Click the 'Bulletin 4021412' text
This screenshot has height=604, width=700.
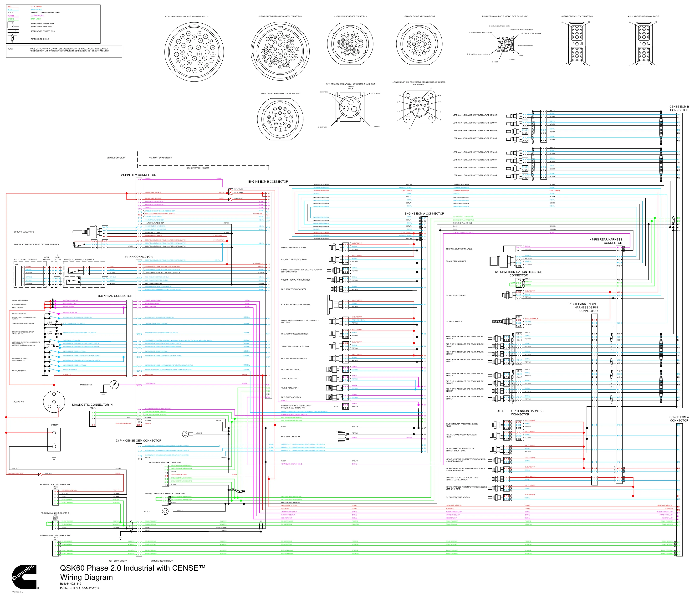(71, 584)
